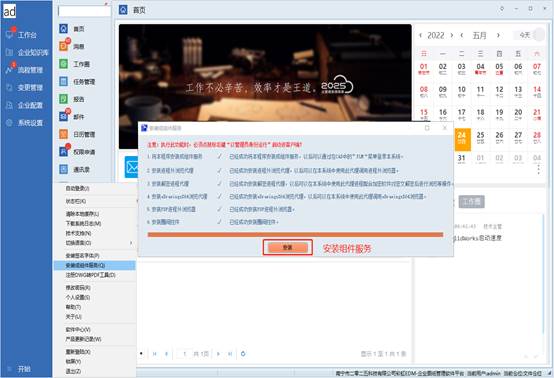Select date 15 in the calendar
This screenshot has width=554, height=378.
click(424, 114)
